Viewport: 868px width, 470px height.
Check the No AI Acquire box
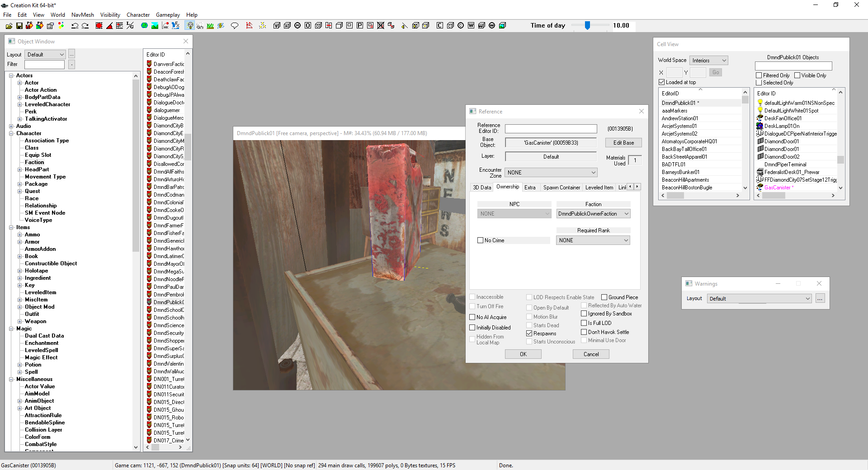click(x=472, y=317)
